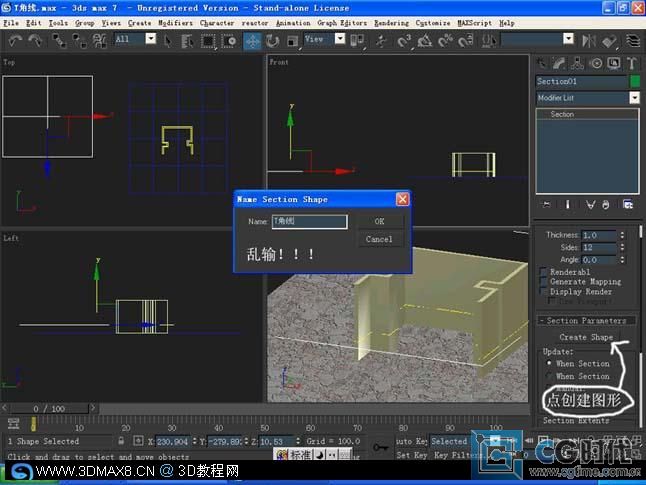Enable the Generate Mapping checkbox
646x485 pixels.
click(x=543, y=282)
